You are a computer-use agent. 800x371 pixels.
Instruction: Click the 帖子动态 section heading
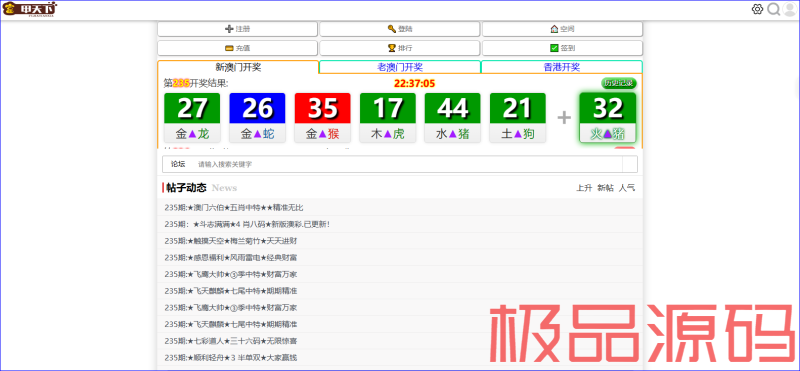[x=187, y=188]
